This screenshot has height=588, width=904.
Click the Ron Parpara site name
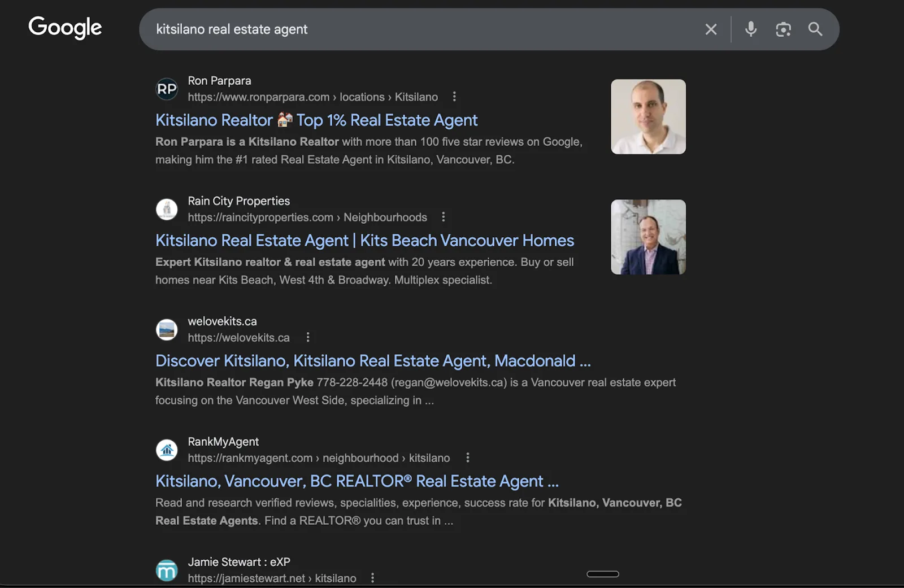[219, 81]
